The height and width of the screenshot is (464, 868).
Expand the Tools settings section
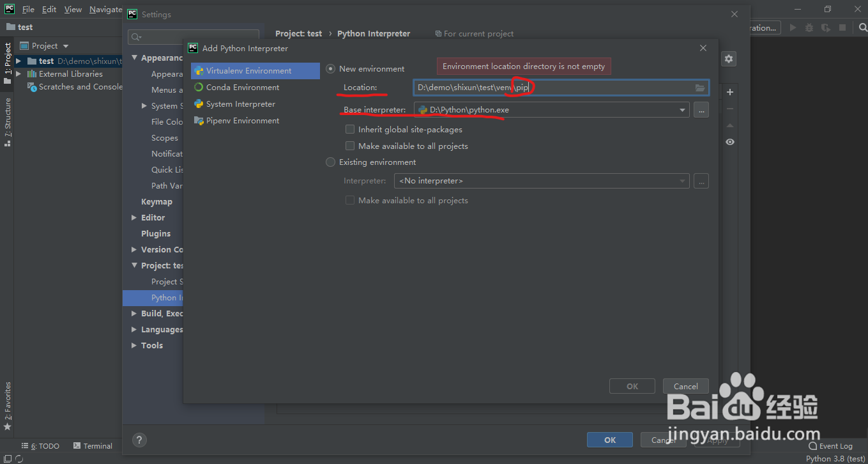point(134,346)
